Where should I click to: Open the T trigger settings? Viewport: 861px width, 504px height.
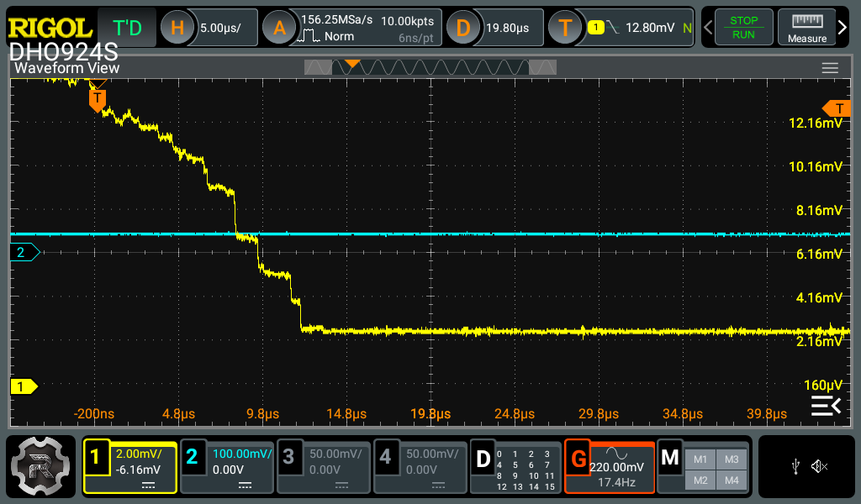[622, 28]
